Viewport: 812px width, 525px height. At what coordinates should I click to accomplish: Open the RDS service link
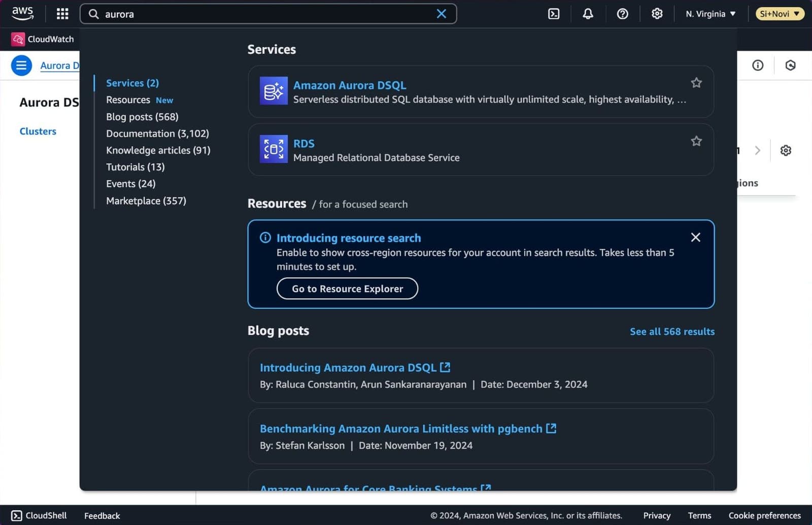[303, 144]
